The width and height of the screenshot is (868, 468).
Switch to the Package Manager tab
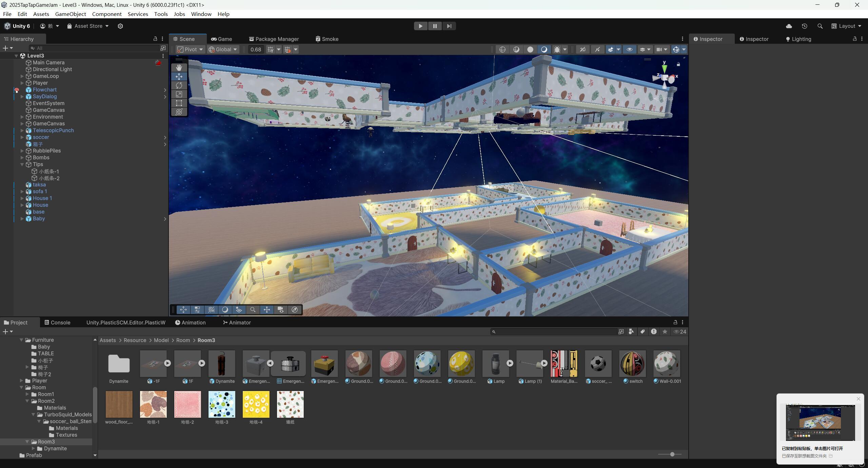click(x=274, y=39)
